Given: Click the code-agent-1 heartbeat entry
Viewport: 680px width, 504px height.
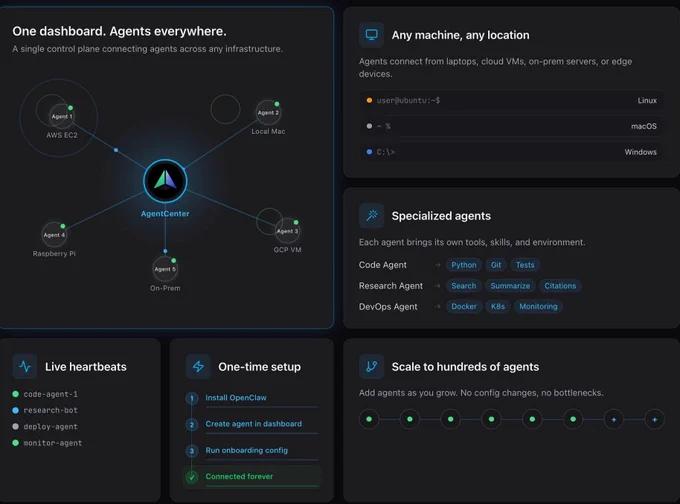Looking at the screenshot, I should click(x=50, y=394).
